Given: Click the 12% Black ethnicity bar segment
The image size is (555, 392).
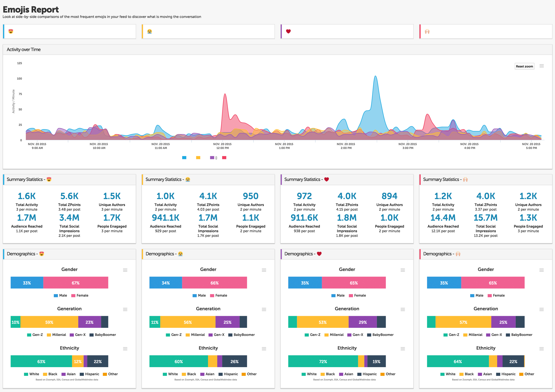Looking at the screenshot, I should (78, 362).
